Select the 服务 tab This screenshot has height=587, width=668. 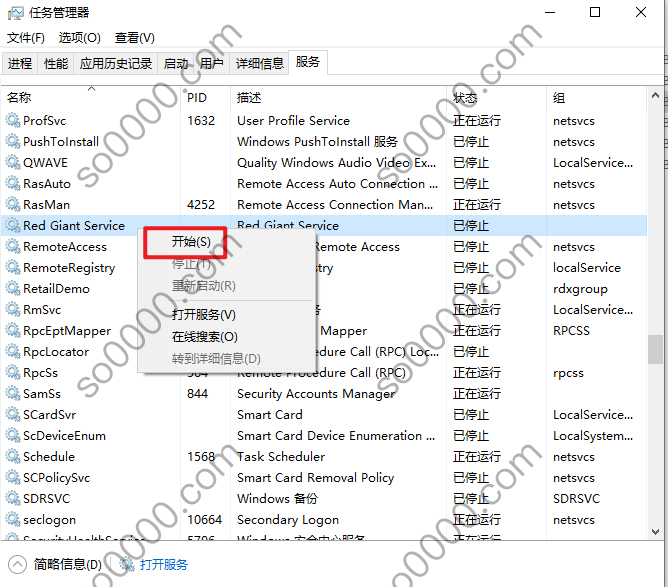point(308,62)
